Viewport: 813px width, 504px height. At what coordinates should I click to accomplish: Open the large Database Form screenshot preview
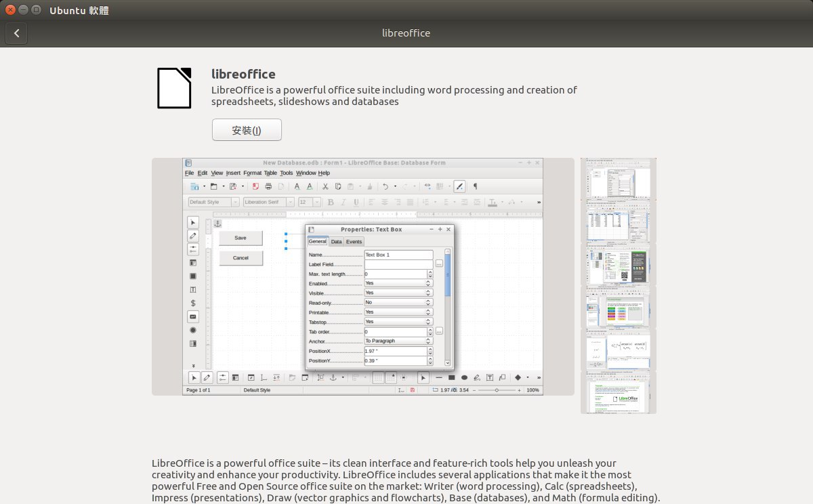[362, 276]
